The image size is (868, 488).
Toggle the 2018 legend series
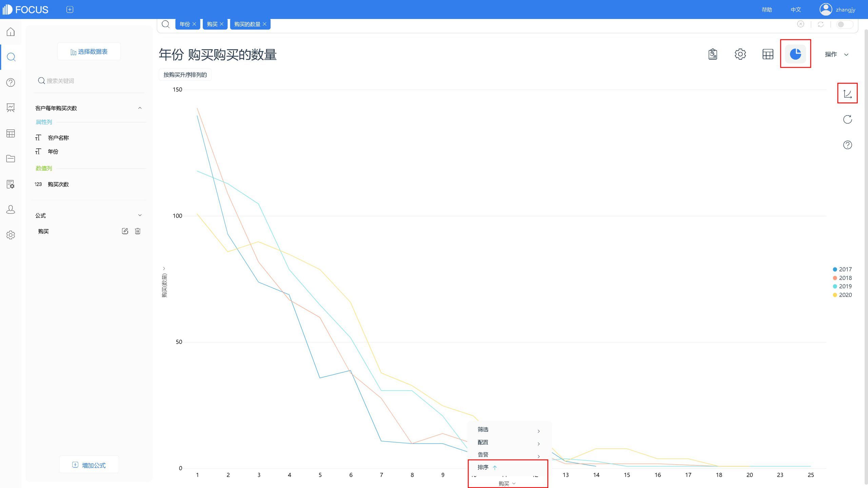[x=842, y=278]
